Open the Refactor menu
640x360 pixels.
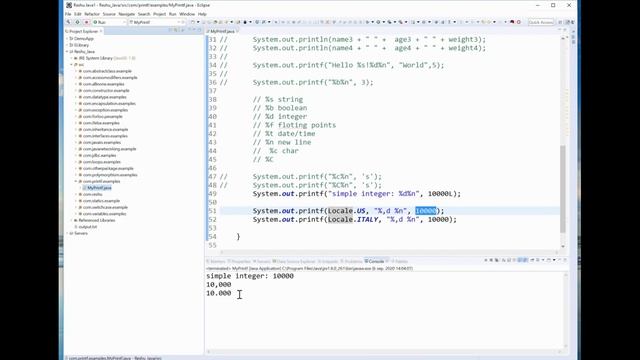pos(92,14)
